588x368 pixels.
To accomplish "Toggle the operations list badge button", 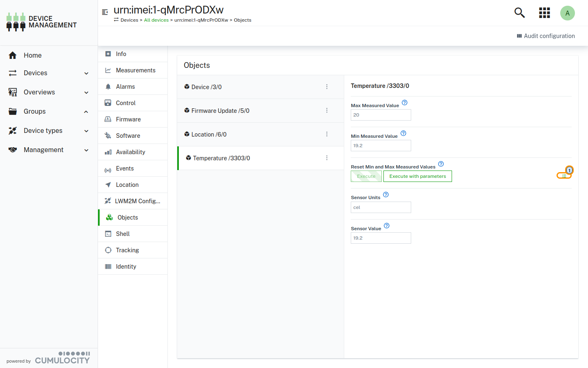I will (x=564, y=175).
